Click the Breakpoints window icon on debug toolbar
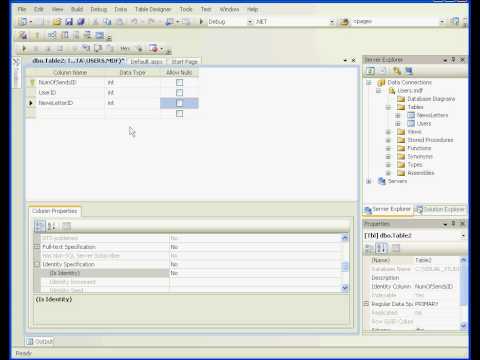 click(153, 49)
